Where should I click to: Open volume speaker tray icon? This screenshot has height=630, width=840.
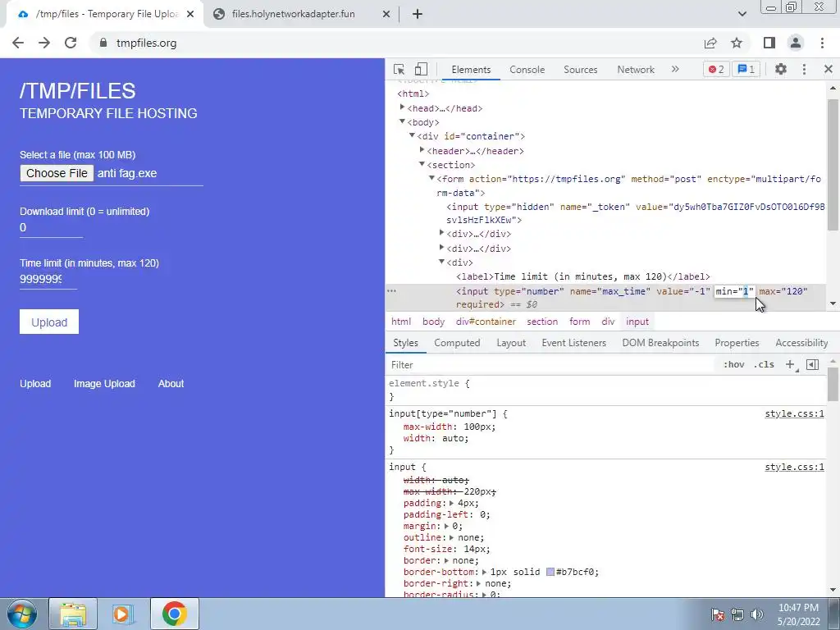coord(756,614)
